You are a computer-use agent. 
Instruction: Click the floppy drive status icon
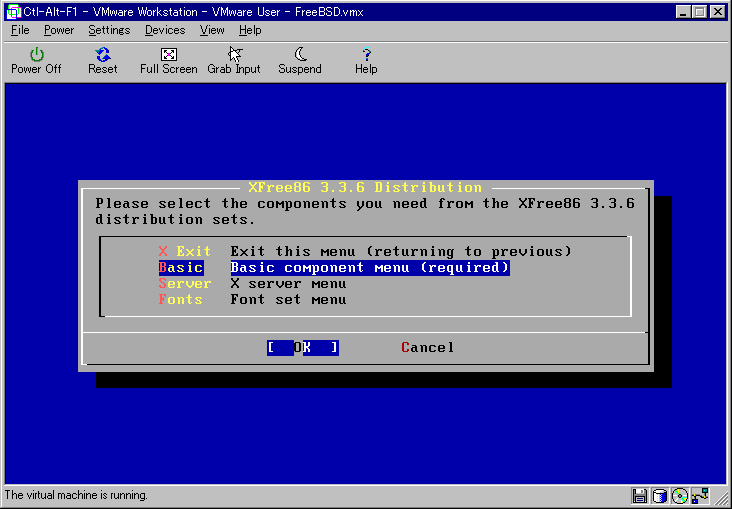[x=640, y=496]
